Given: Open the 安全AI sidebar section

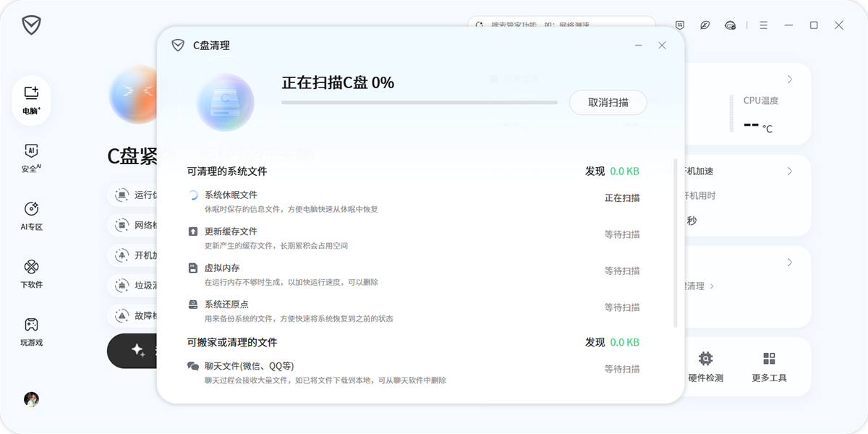Looking at the screenshot, I should [30, 158].
